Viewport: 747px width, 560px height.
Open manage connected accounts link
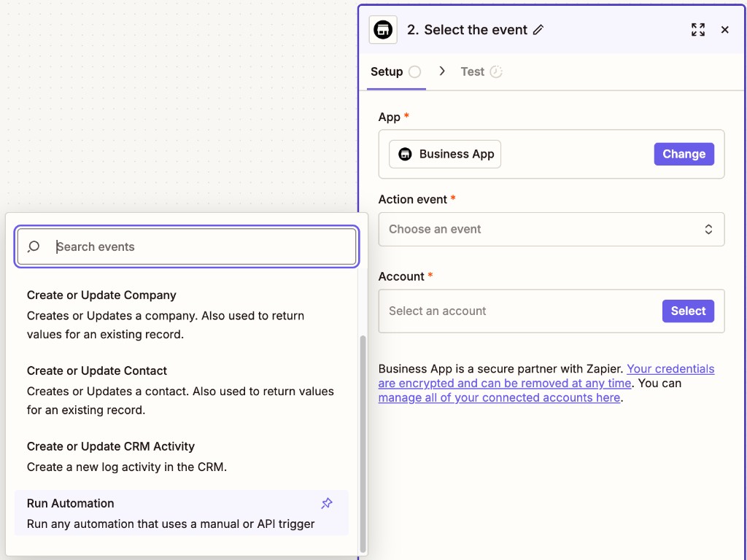(499, 398)
